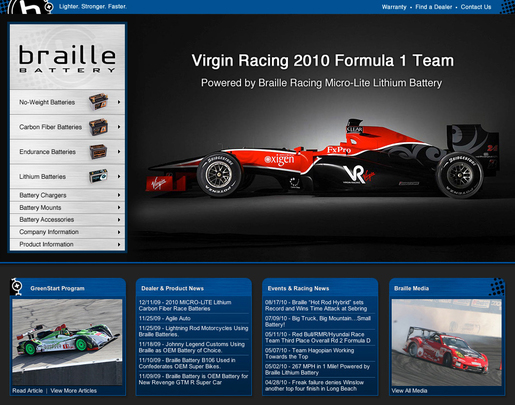The height and width of the screenshot is (405, 515).
Task: Open the Lithium Batteries menu item
Action: pos(67,176)
